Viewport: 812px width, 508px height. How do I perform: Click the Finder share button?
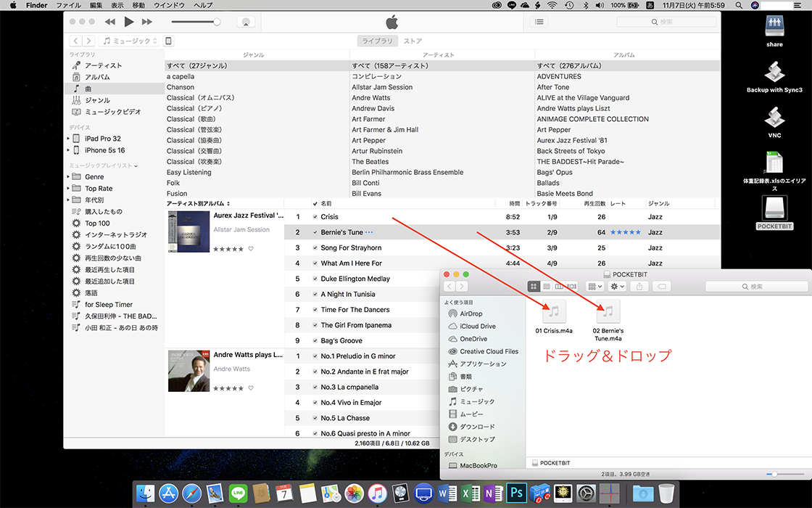[639, 287]
